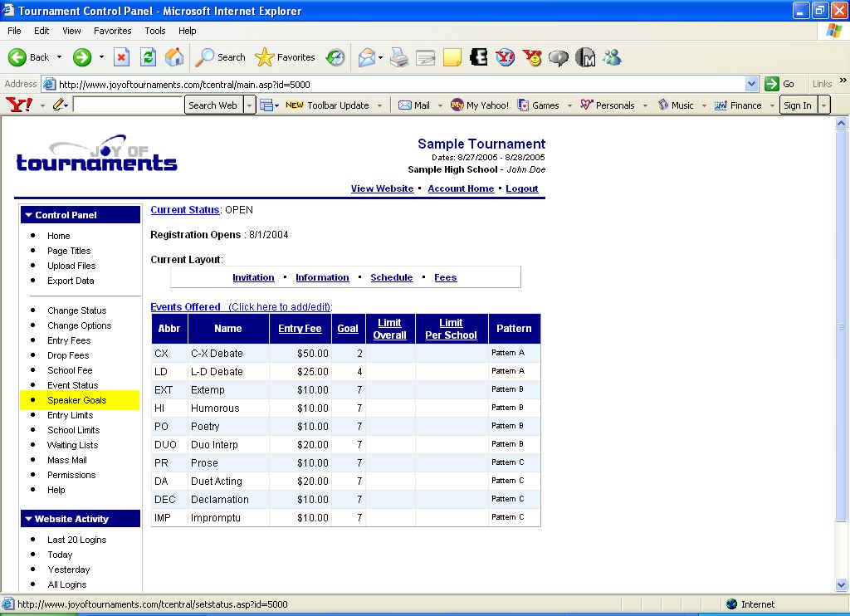Click the Speaker Goals sidebar link
Screen dimensions: 850x616
click(76, 400)
